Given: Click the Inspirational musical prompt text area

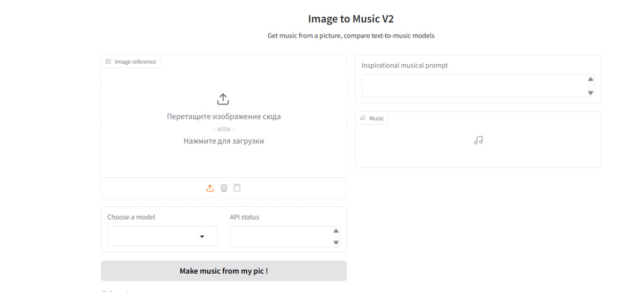Looking at the screenshot, I should pyautogui.click(x=472, y=86).
